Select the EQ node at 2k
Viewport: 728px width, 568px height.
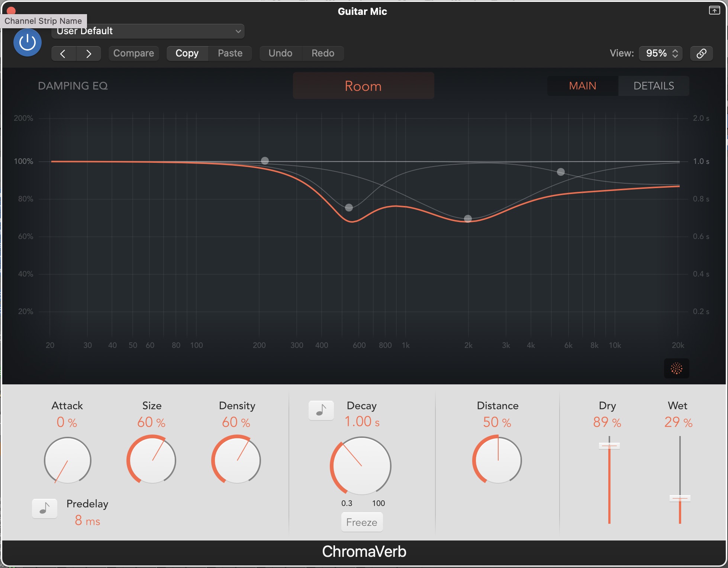(x=468, y=219)
